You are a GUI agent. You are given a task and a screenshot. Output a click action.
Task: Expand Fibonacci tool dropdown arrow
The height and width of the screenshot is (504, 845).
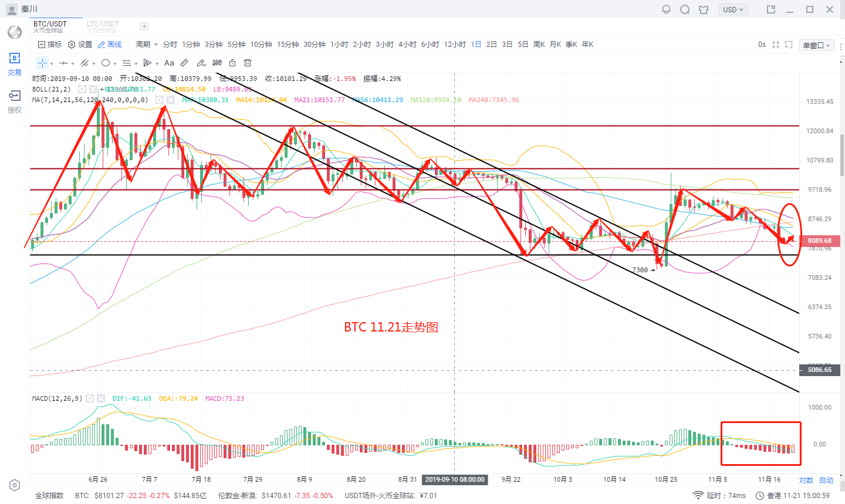tap(136, 63)
